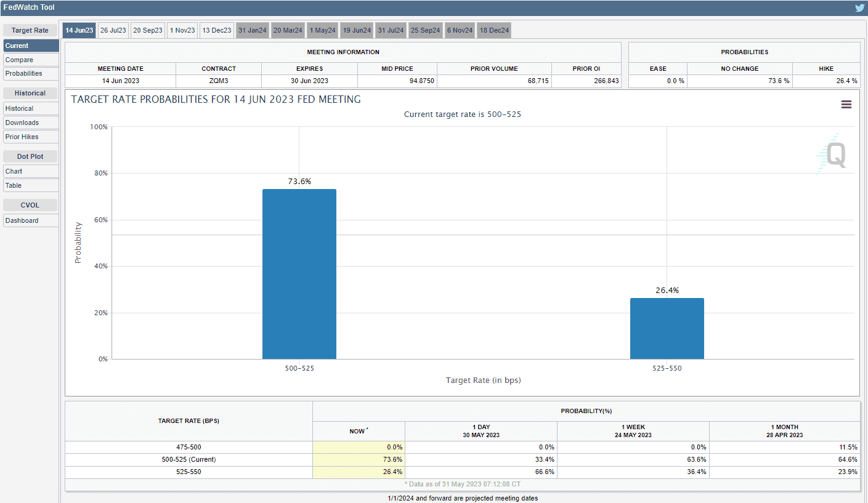
Task: Go to the Downloads page
Action: point(31,123)
